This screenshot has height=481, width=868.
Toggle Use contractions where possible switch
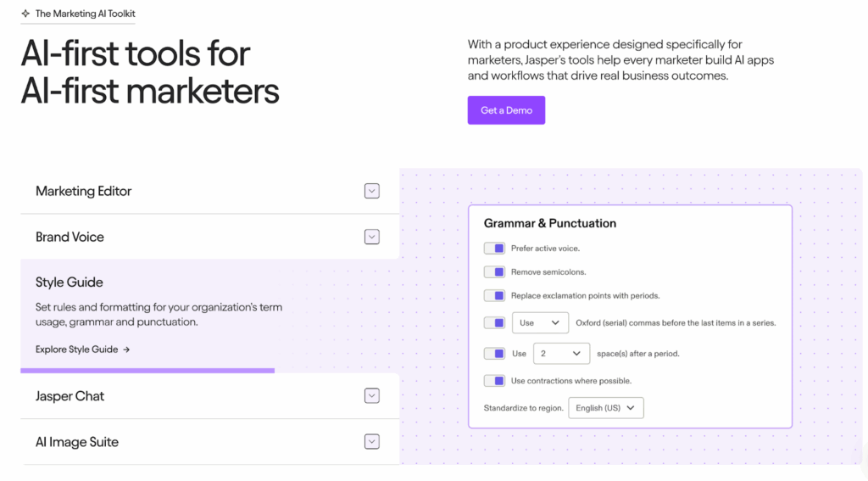point(494,381)
